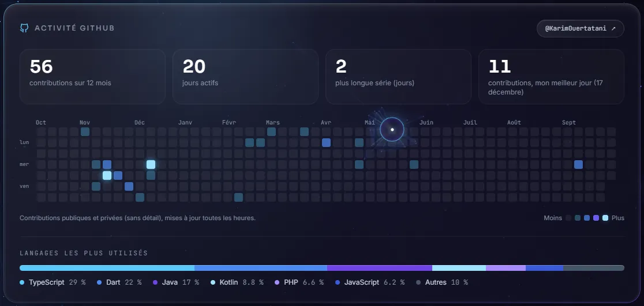
Task: Click the teal mer-row cell under Juin
Action: point(414,164)
